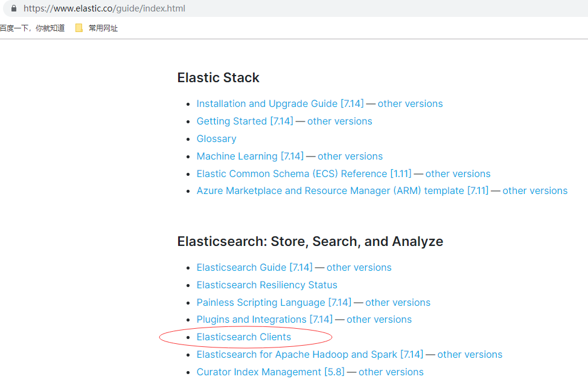This screenshot has width=588, height=391.
Task: Click the padlock icon in address bar
Action: [14, 8]
